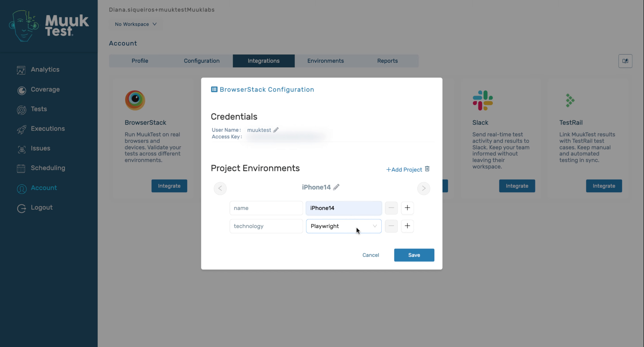This screenshot has width=644, height=347.
Task: Cancel the BrowserStack configuration
Action: [371, 255]
